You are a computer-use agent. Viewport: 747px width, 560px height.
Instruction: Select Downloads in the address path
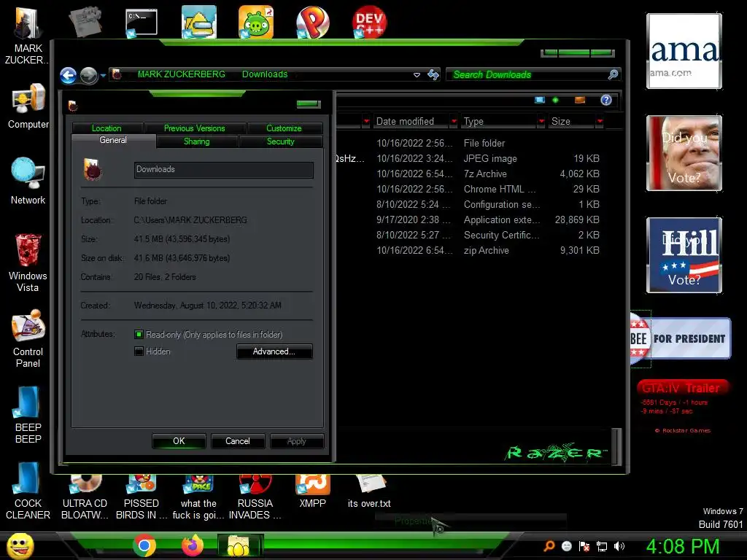(265, 74)
